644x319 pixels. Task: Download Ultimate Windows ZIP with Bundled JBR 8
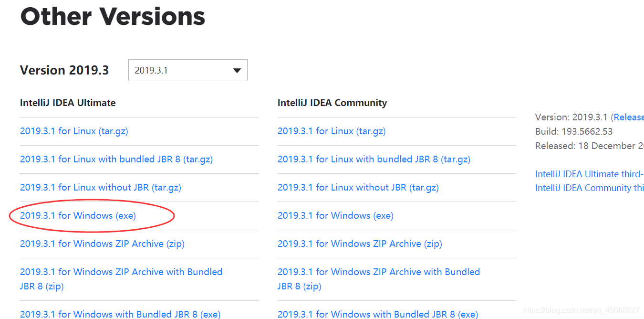click(x=121, y=279)
